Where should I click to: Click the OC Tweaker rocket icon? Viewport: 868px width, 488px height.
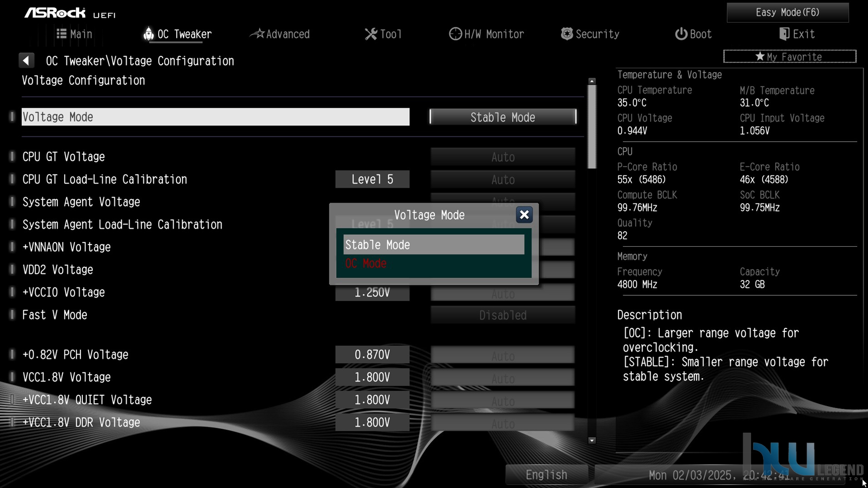click(148, 34)
